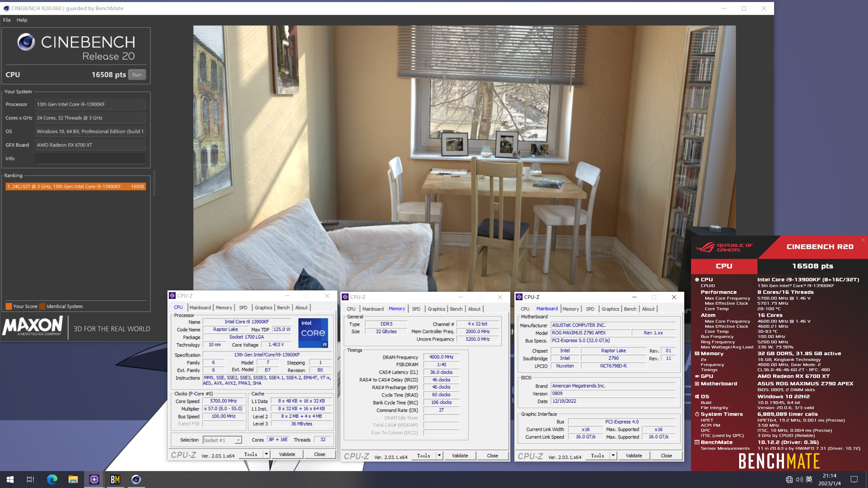
Task: Click the ranking panel resize handle
Action: click(x=154, y=183)
